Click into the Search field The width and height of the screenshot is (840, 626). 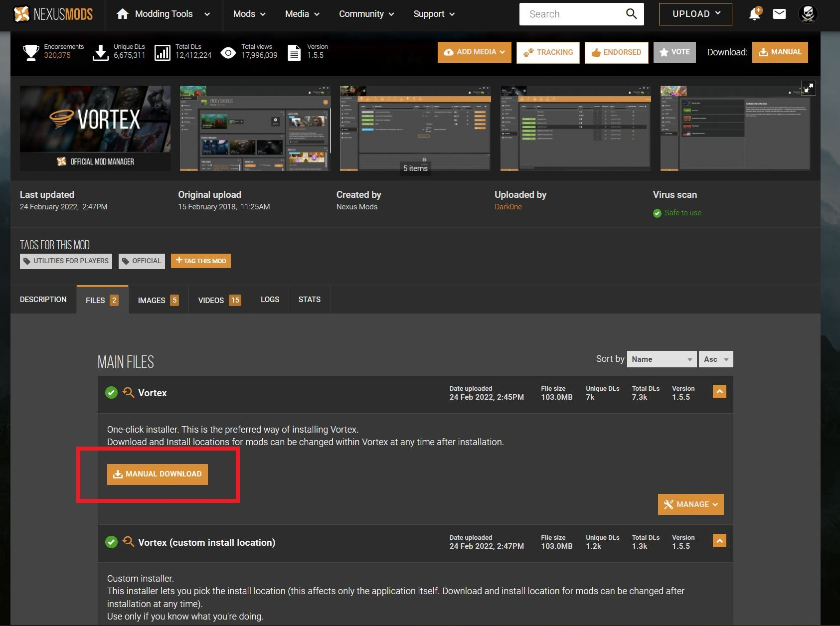click(x=573, y=14)
